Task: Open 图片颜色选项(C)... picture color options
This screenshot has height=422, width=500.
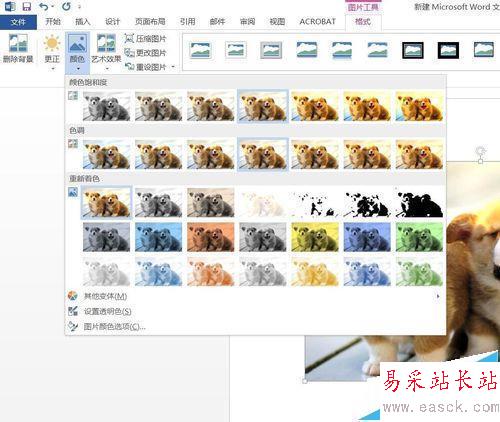Action: point(255,326)
